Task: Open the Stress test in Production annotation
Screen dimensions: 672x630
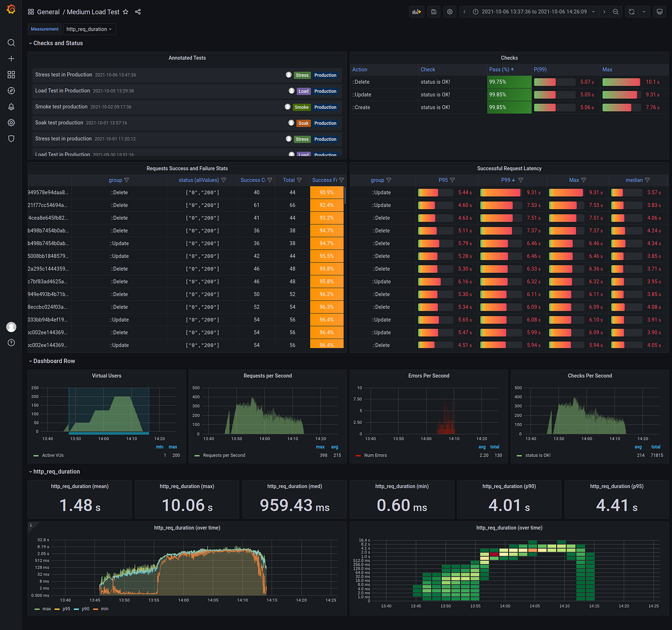Action: click(64, 75)
